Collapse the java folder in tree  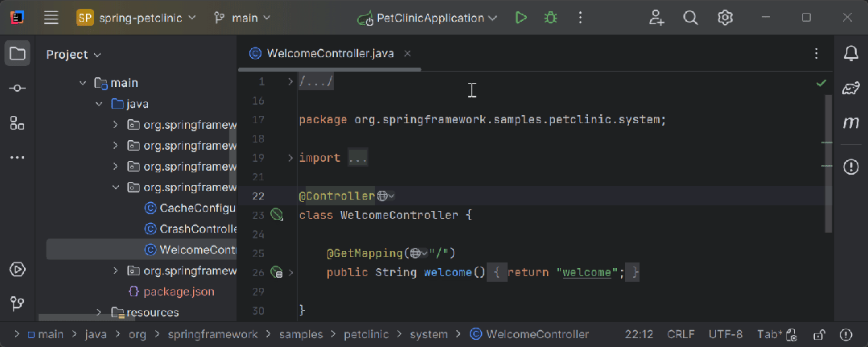click(x=99, y=104)
